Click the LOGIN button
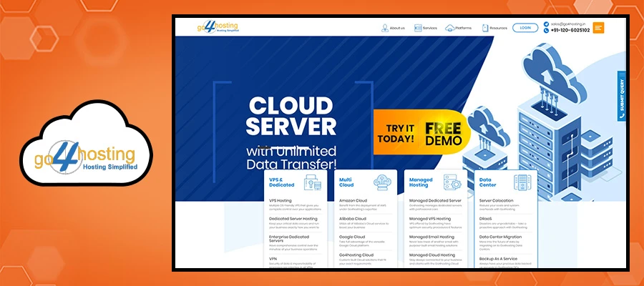This screenshot has width=644, height=286. click(525, 28)
